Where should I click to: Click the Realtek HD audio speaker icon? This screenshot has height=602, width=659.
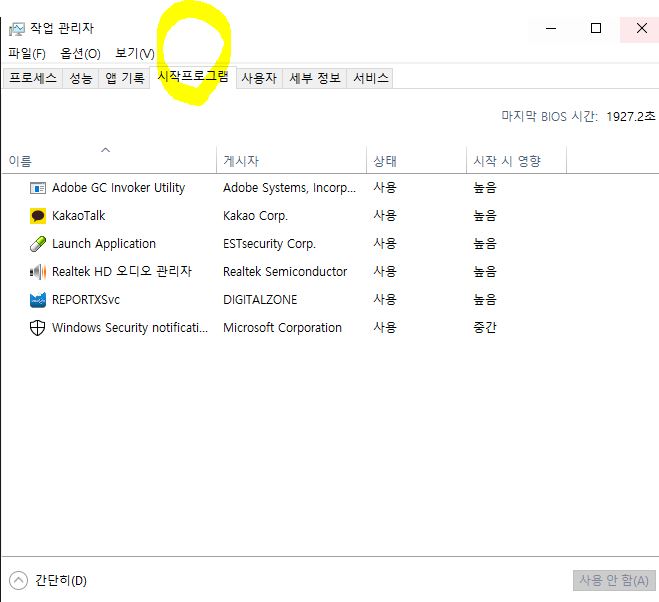[38, 272]
